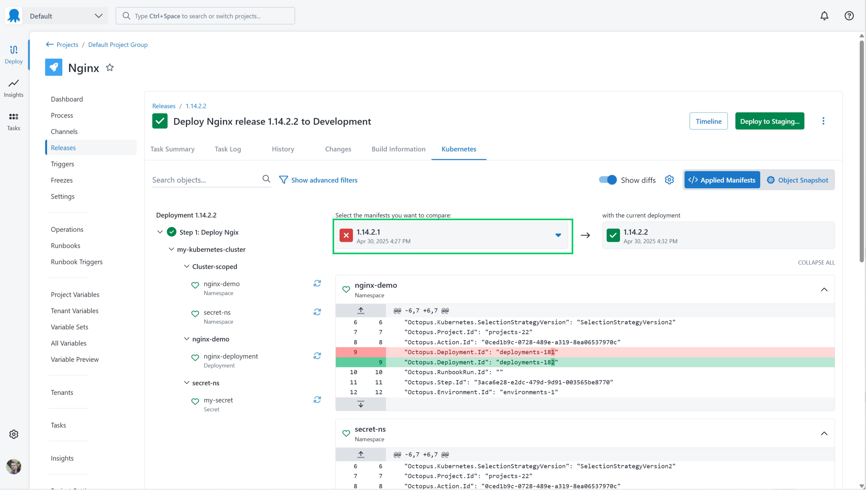Viewport: 868px width, 490px height.
Task: Click COLLAPSE ALL link
Action: click(816, 263)
